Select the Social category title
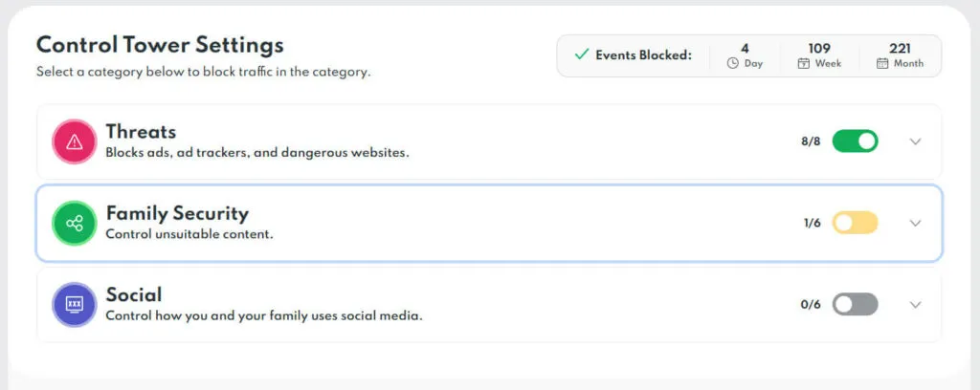Screen dimensions: 980x390 click(x=133, y=294)
